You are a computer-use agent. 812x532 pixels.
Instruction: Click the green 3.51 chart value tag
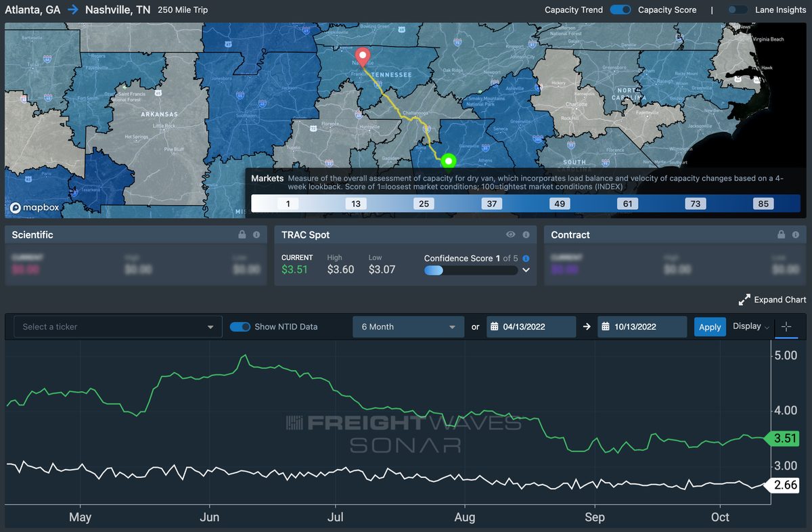tap(782, 439)
